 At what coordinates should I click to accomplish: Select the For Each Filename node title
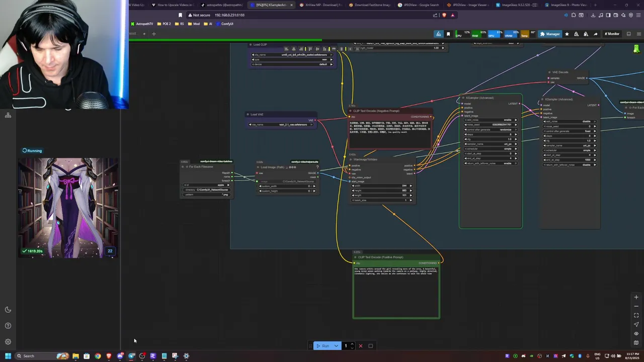click(201, 166)
